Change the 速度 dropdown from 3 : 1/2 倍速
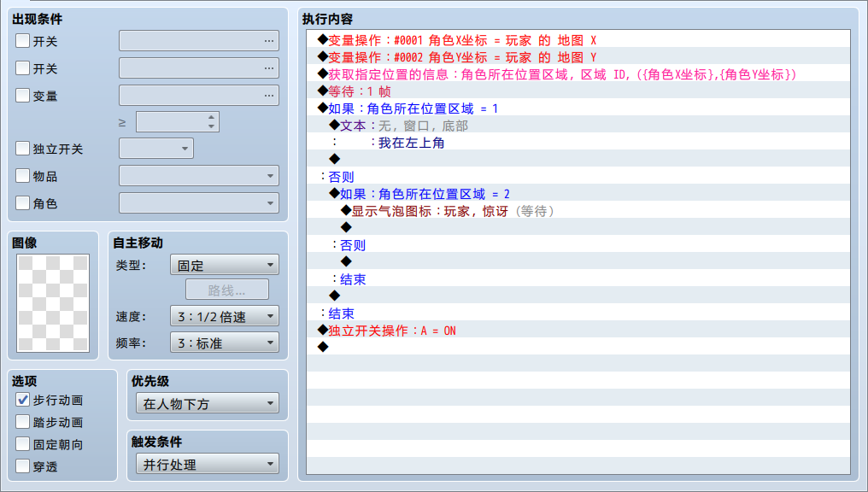The width and height of the screenshot is (868, 492). pyautogui.click(x=224, y=316)
